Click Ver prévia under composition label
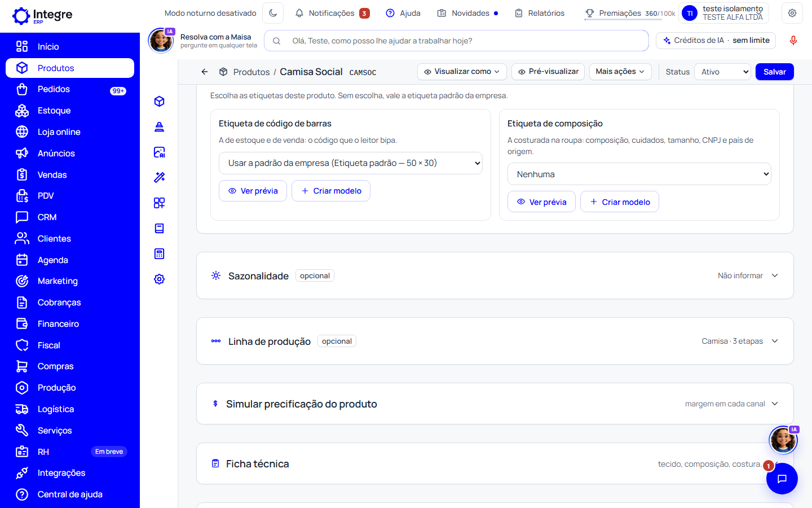Image resolution: width=812 pixels, height=508 pixels. coord(541,202)
